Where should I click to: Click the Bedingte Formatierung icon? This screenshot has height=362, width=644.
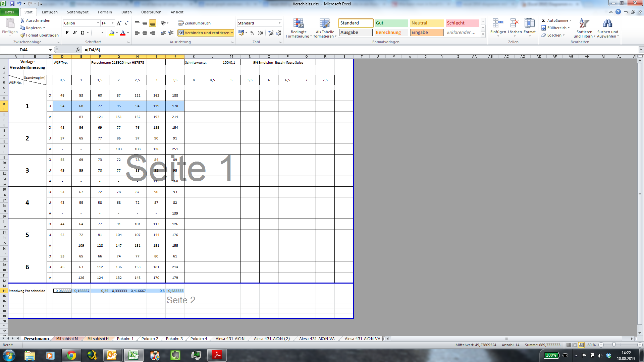point(298,24)
